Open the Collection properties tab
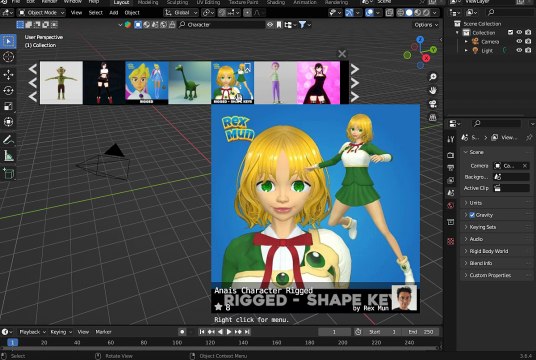The height and width of the screenshot is (360, 536). [451, 222]
